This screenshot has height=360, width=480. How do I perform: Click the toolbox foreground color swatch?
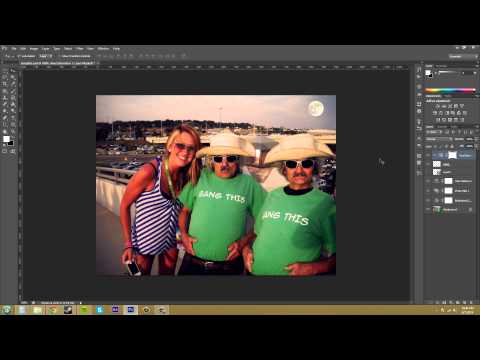click(x=6, y=139)
